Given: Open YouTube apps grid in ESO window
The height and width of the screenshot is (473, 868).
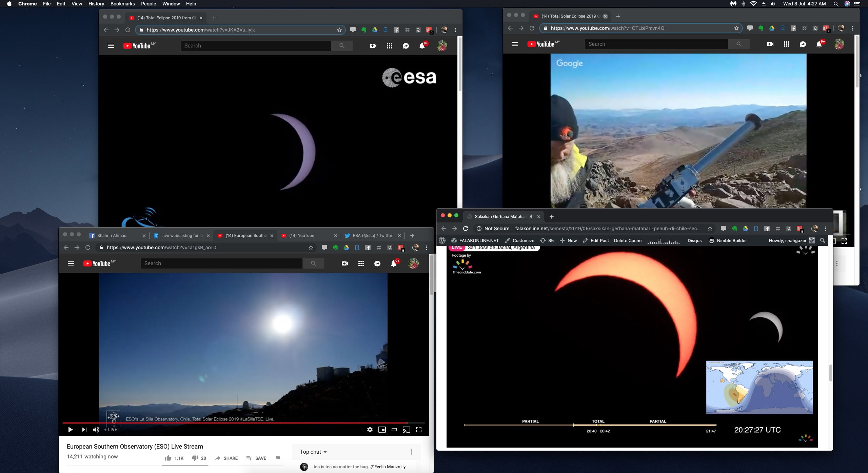Looking at the screenshot, I should click(x=361, y=263).
